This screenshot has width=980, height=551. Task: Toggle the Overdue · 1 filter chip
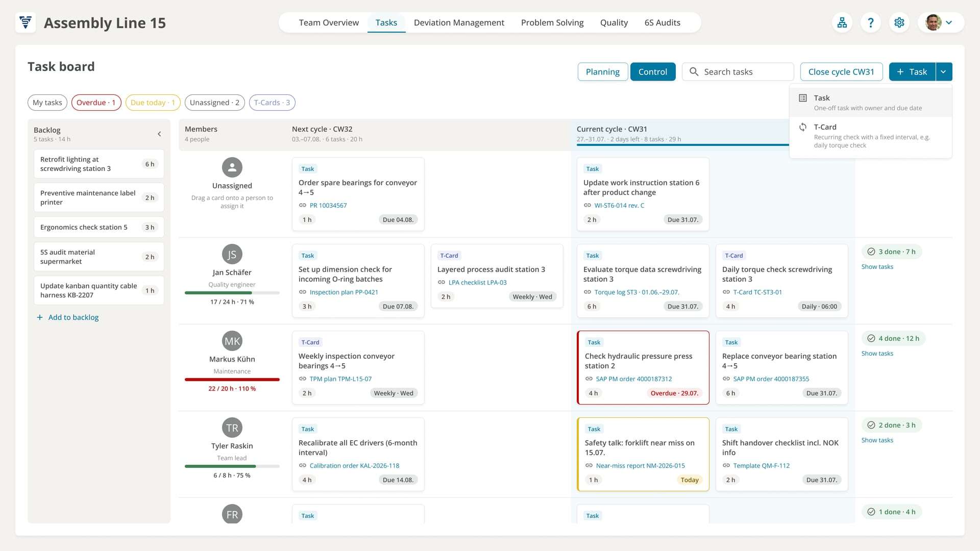96,103
